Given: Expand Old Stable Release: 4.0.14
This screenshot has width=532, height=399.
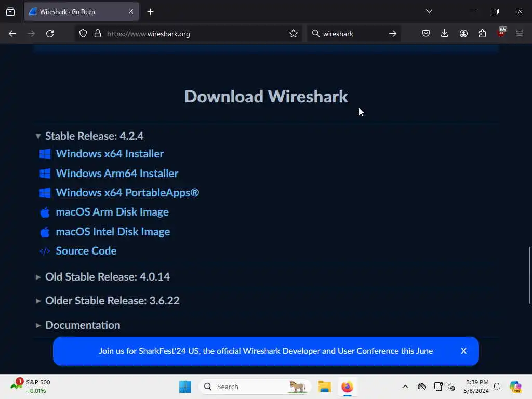Looking at the screenshot, I should click(x=103, y=277).
